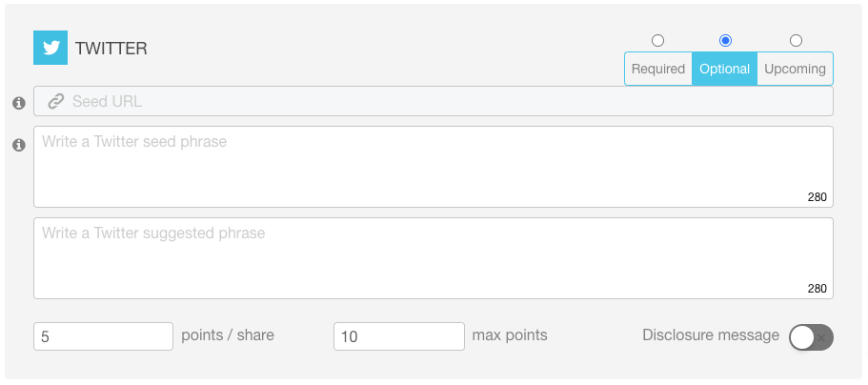Choose the highlighted Optional segment button
This screenshot has width=868, height=385.
725,69
